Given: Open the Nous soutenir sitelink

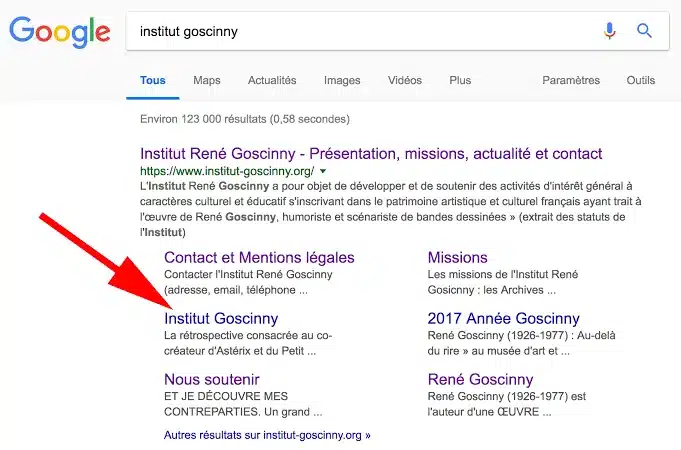Looking at the screenshot, I should click(x=212, y=379).
